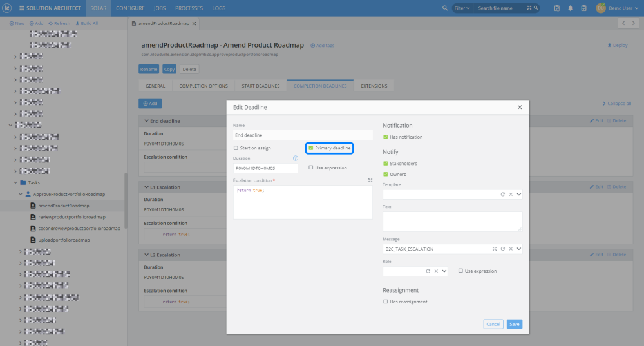Switch to START DEADLINES tab

pos(260,86)
